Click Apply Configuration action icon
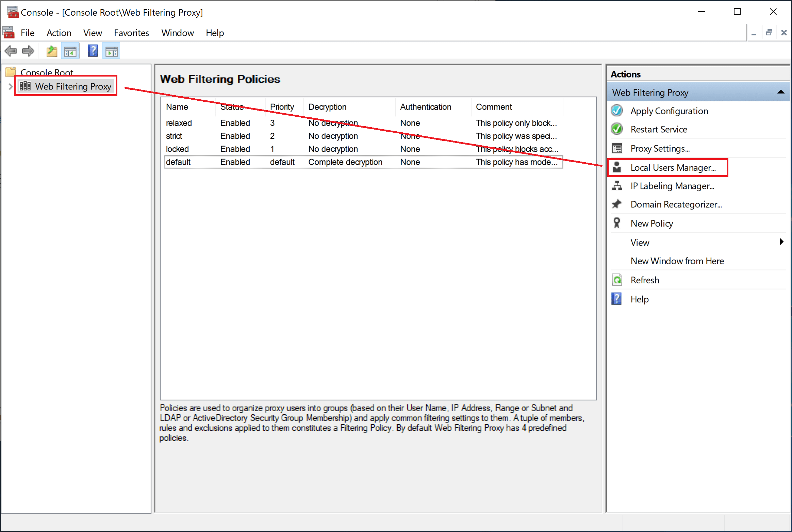 (x=617, y=111)
